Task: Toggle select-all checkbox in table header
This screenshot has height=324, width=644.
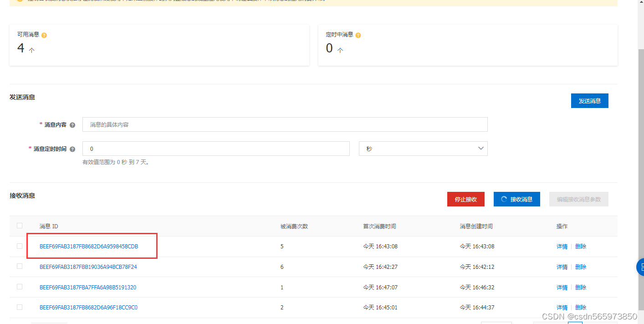Action: click(x=20, y=226)
